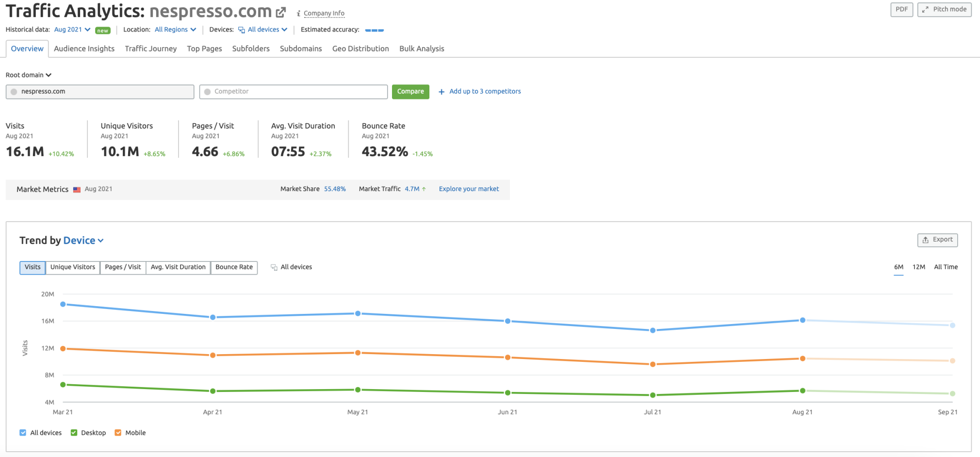Screen dimensions: 980x457
Task: Select the Pages / Visit metric toggle
Action: (x=123, y=267)
